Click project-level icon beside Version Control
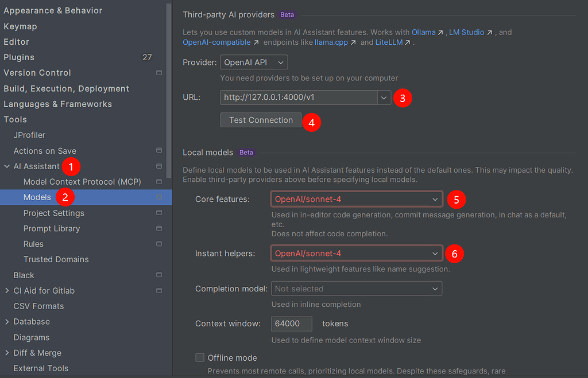Screen dimensions: 588x378 159,73
